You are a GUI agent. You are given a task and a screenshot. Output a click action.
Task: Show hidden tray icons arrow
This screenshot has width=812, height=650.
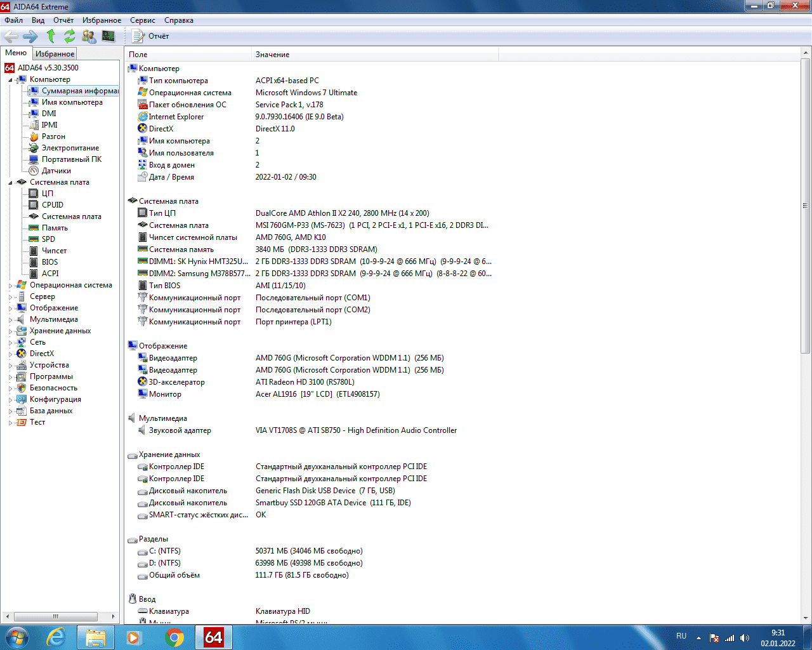pos(698,638)
